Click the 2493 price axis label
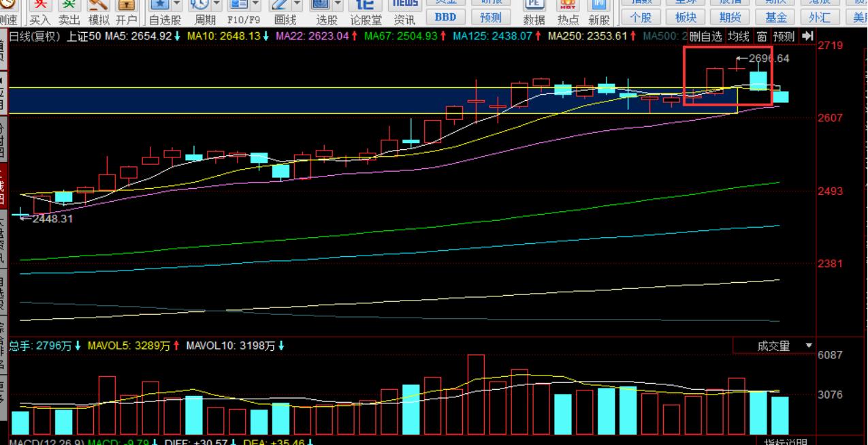This screenshot has height=445, width=868. coord(830,191)
